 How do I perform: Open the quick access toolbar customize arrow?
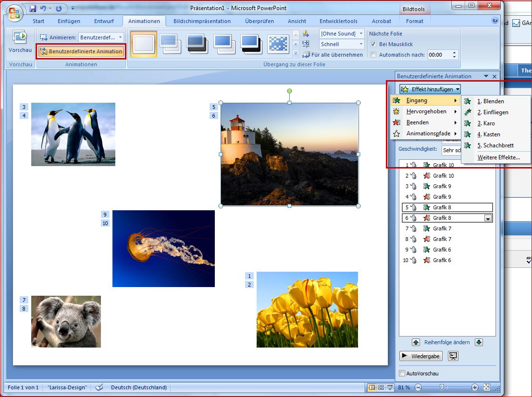73,8
